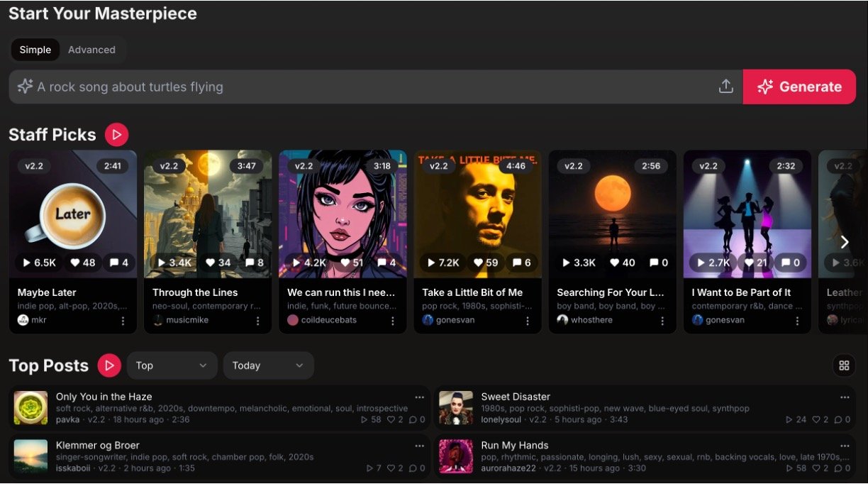This screenshot has height=484, width=868.
Task: Select the Simple mode tab
Action: tap(35, 50)
